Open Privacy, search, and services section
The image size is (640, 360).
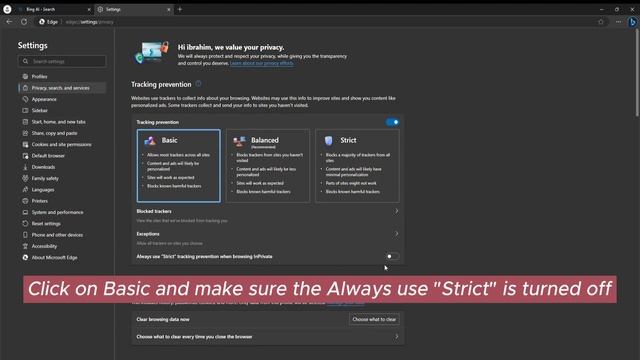click(x=62, y=88)
